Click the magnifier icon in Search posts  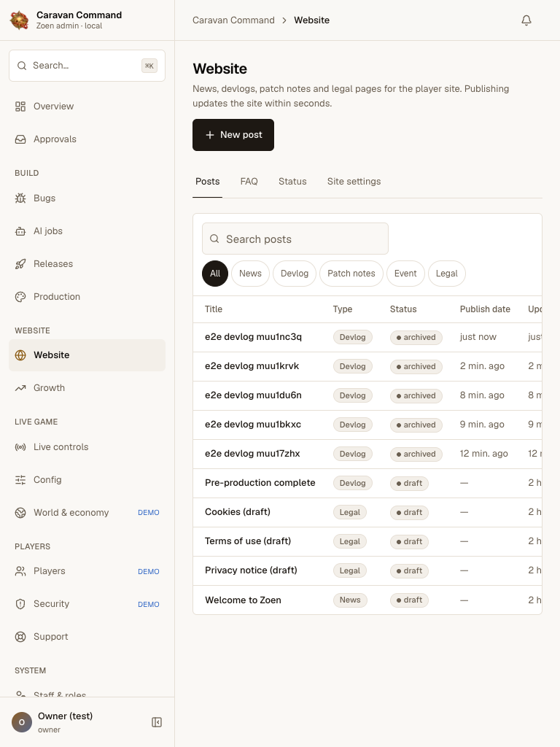215,239
